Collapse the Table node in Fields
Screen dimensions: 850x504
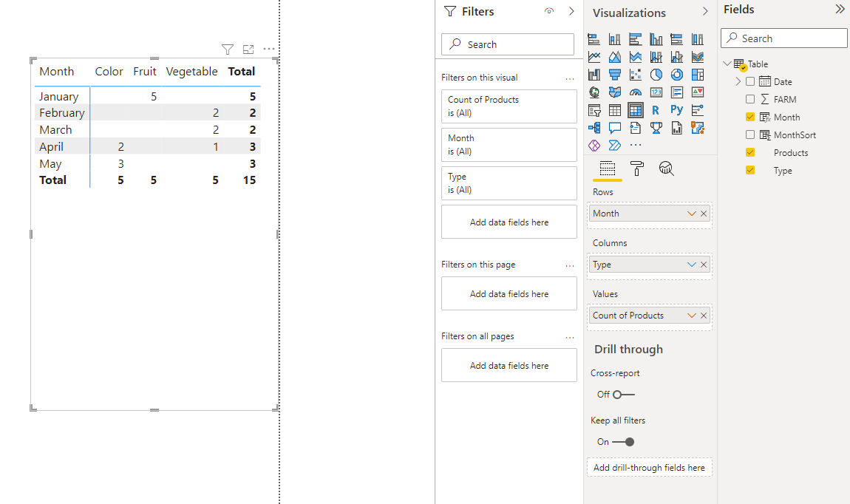[727, 64]
